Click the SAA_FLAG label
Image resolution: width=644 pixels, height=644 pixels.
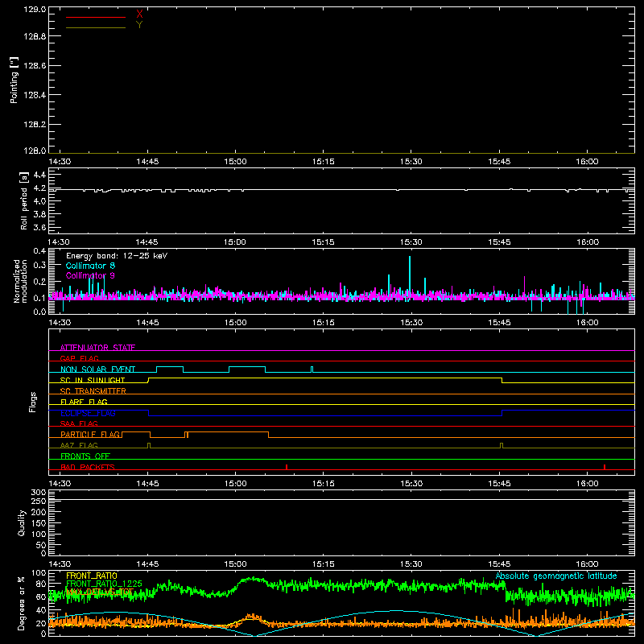click(x=79, y=423)
